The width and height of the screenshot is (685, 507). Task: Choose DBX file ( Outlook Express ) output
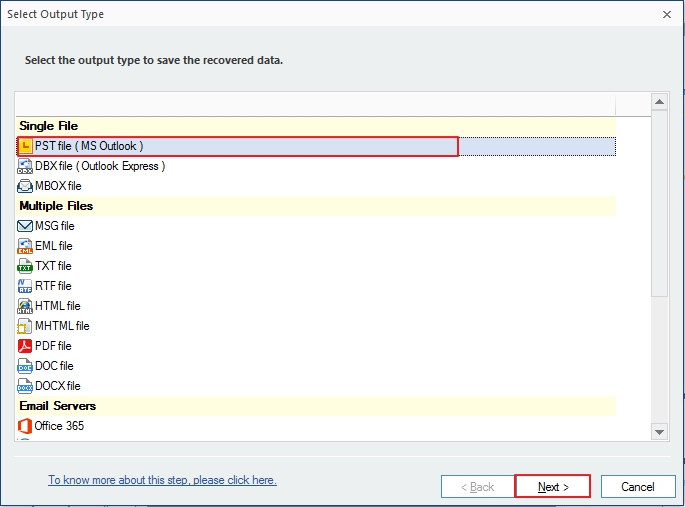point(100,166)
